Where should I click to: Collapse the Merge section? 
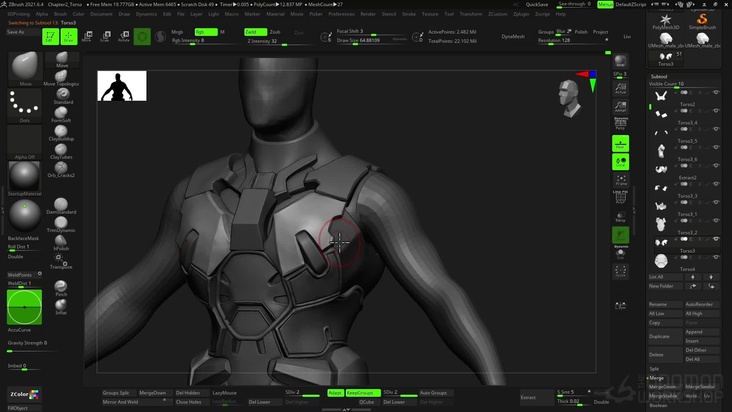656,378
